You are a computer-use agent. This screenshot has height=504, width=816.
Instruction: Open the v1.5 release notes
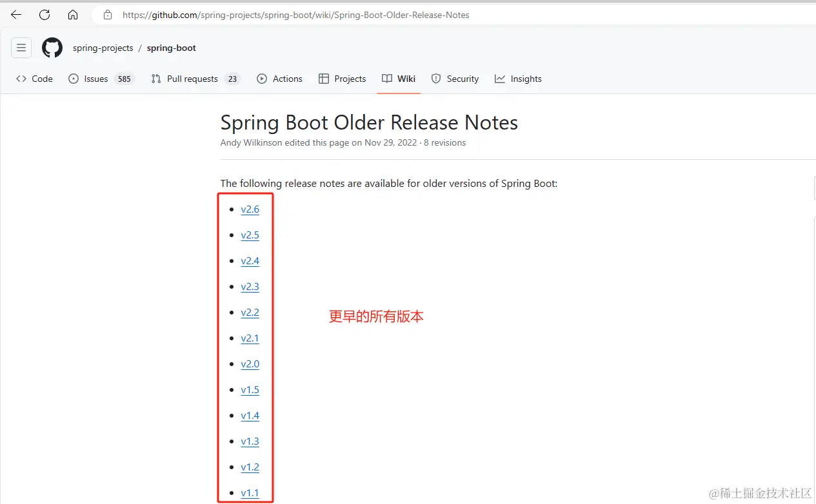[250, 390]
